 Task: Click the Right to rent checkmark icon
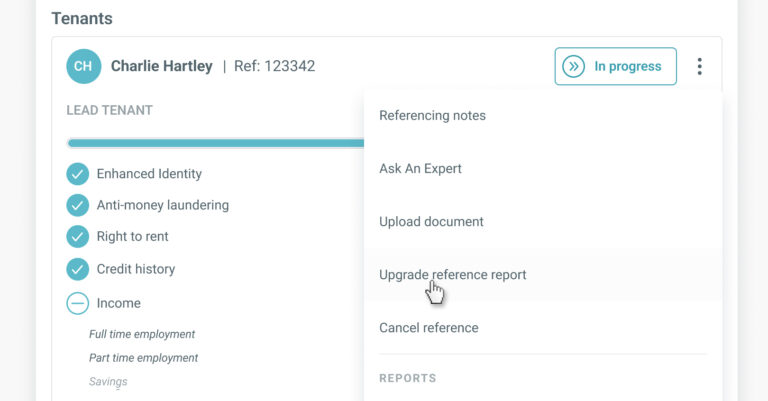click(x=77, y=236)
